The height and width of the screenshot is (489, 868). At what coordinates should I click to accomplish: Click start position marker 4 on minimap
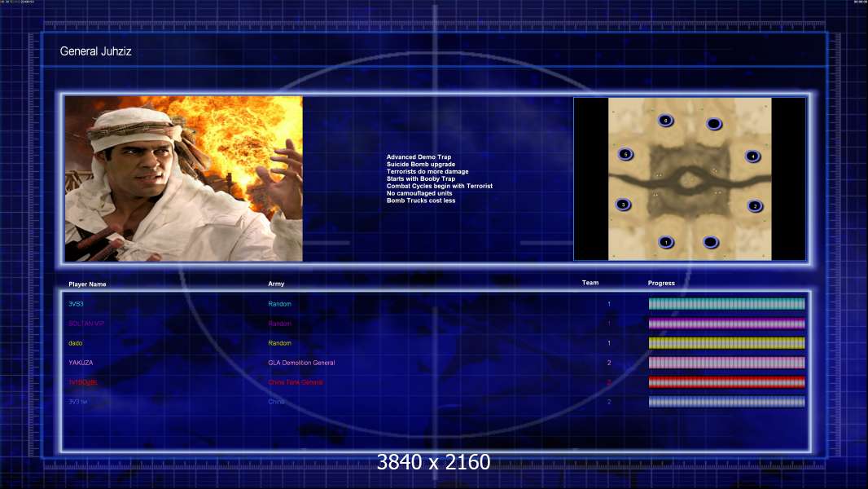coord(753,156)
